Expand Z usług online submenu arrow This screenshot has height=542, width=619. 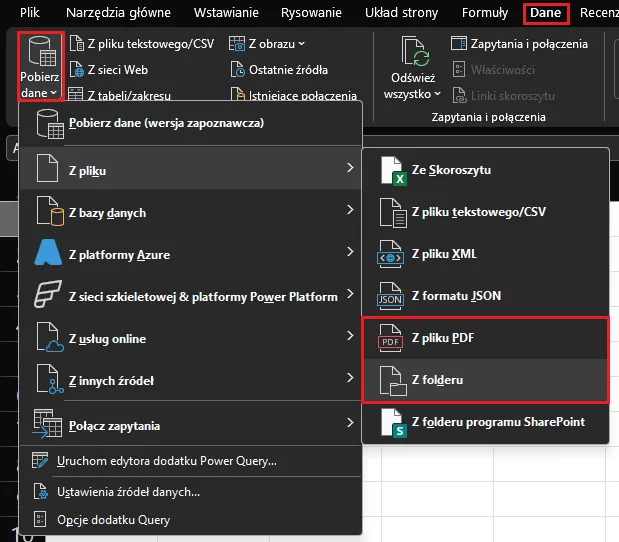(x=349, y=336)
